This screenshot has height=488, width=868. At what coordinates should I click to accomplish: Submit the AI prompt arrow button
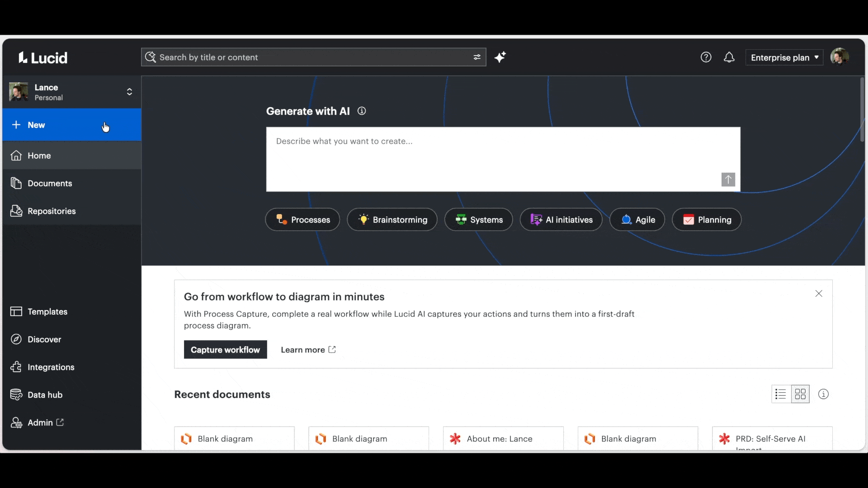pyautogui.click(x=728, y=179)
